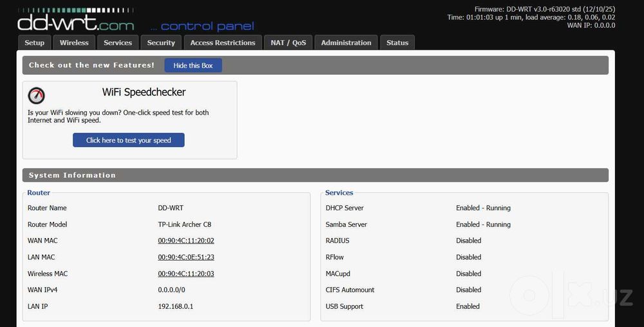Viewport: 644px width, 327px height.
Task: Click Samba Server status Enabled - Running
Action: [484, 224]
